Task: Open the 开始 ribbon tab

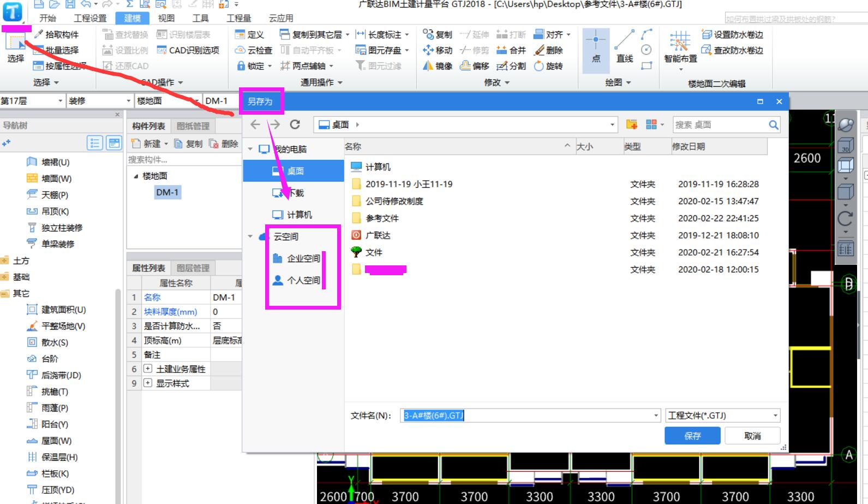Action: [x=47, y=18]
